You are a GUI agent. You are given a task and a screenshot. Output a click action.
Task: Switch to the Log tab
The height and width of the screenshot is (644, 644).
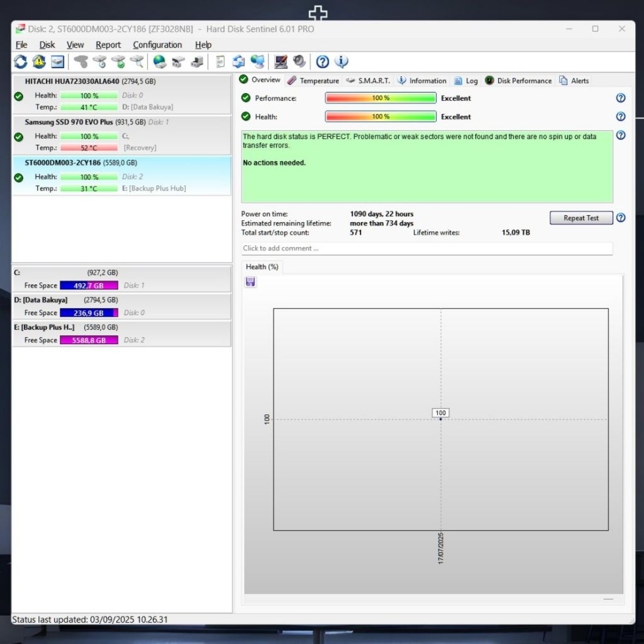(466, 80)
